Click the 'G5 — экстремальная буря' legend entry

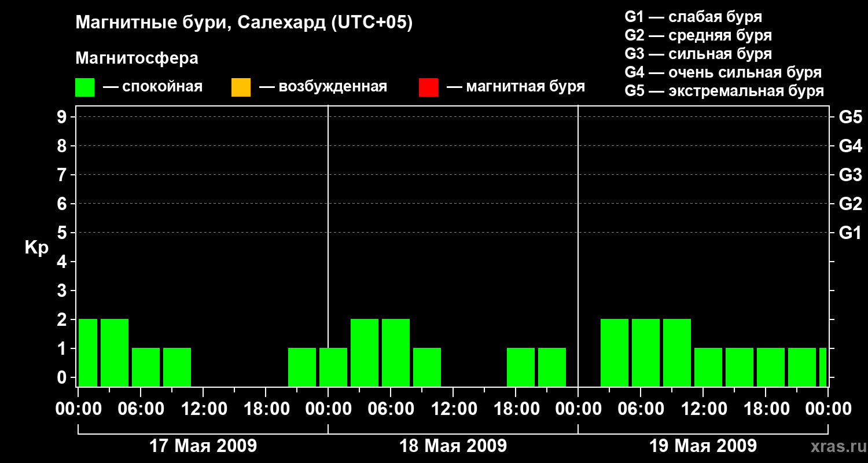tap(724, 91)
